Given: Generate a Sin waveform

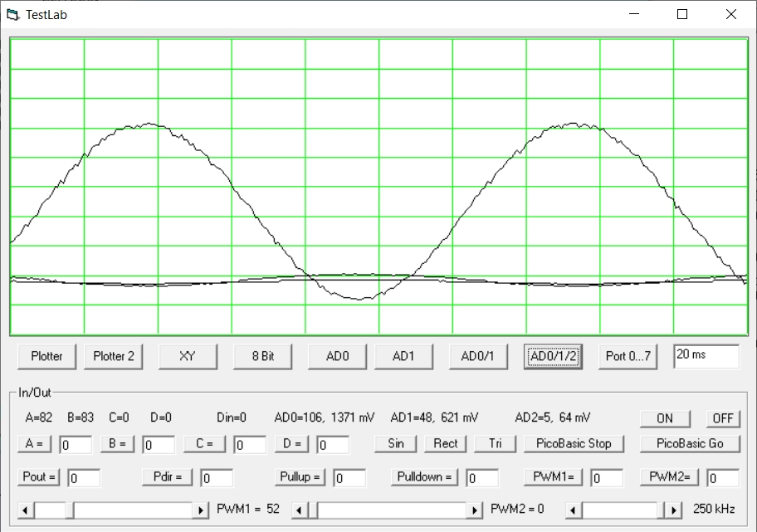Looking at the screenshot, I should pos(396,443).
